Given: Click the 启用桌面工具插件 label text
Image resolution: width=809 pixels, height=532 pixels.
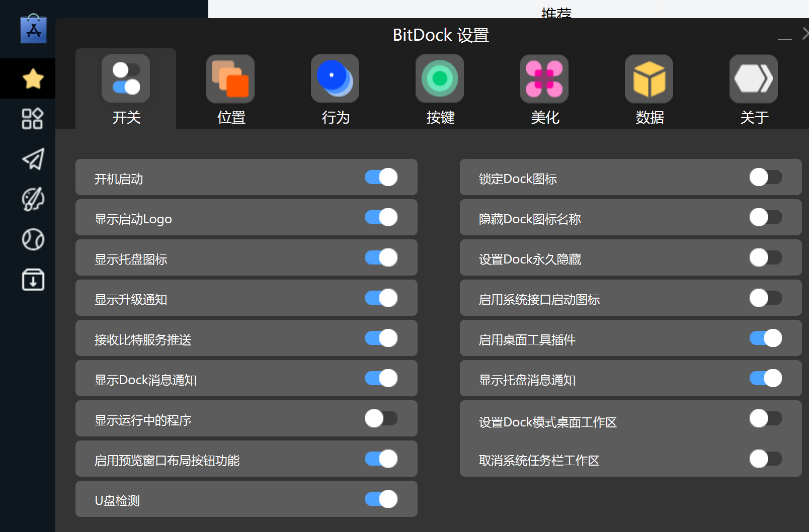Looking at the screenshot, I should point(527,340).
